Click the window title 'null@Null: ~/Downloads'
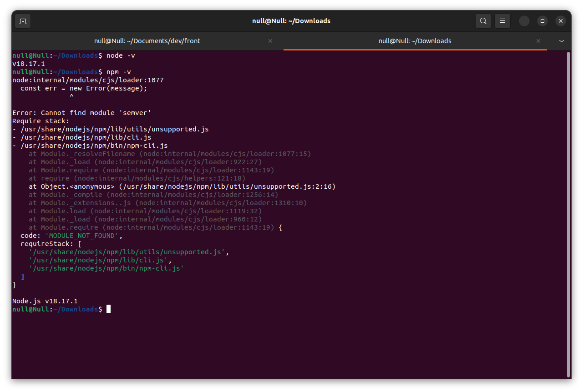This screenshot has width=583, height=392. point(291,21)
